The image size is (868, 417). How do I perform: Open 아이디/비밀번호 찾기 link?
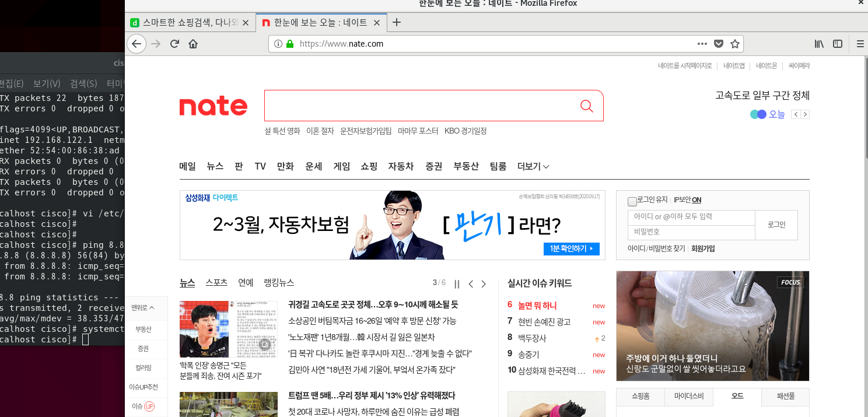pyautogui.click(x=656, y=248)
